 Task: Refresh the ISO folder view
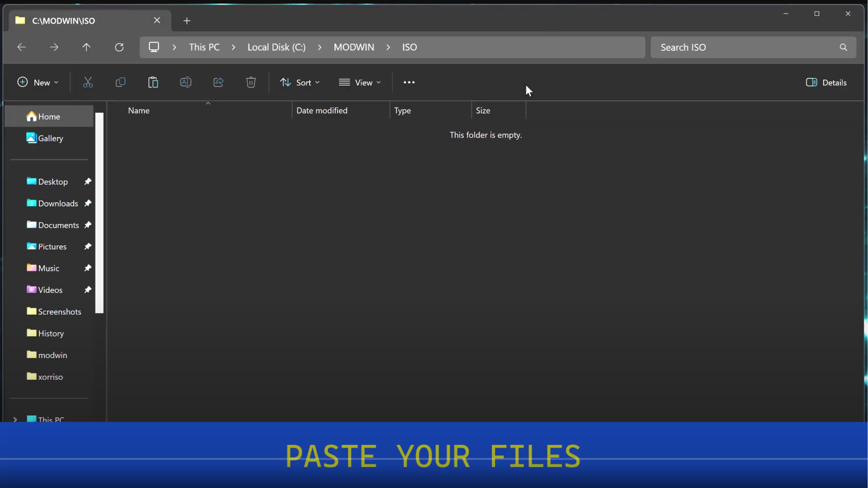[119, 47]
